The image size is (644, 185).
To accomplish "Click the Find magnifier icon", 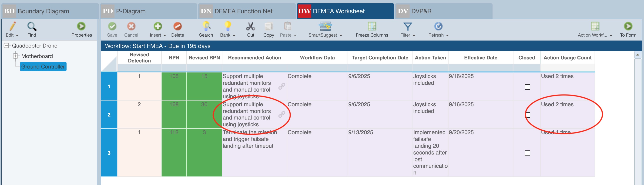I will coord(32,27).
